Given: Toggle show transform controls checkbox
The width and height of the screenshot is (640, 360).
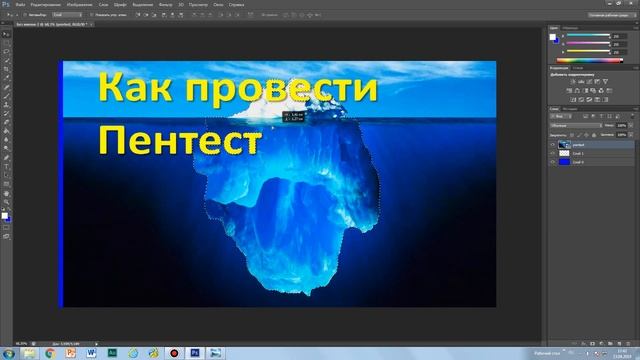Looking at the screenshot, I should coord(91,15).
